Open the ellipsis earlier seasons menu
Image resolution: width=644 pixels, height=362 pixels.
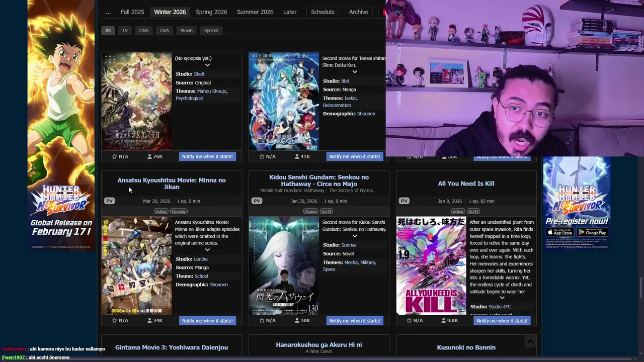(108, 12)
